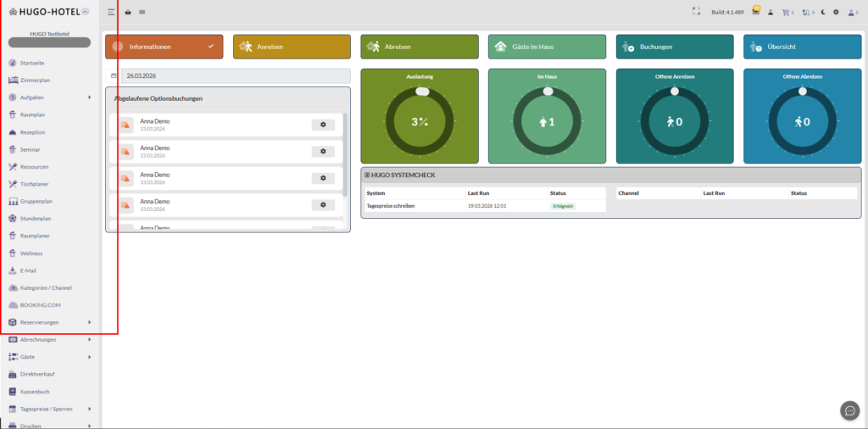Image resolution: width=868 pixels, height=429 pixels.
Task: Click gear button on first Anna Demo booking
Action: point(323,125)
